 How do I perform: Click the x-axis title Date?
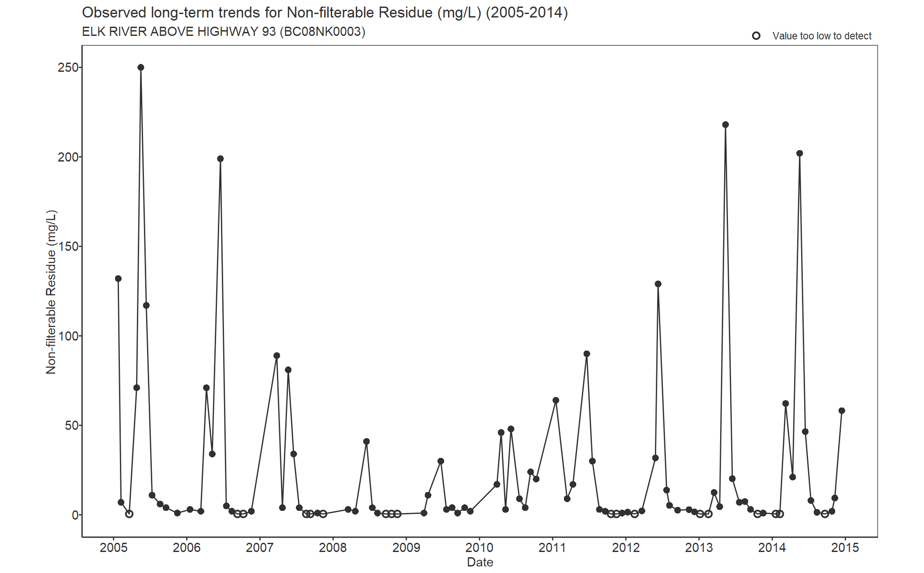(x=480, y=562)
